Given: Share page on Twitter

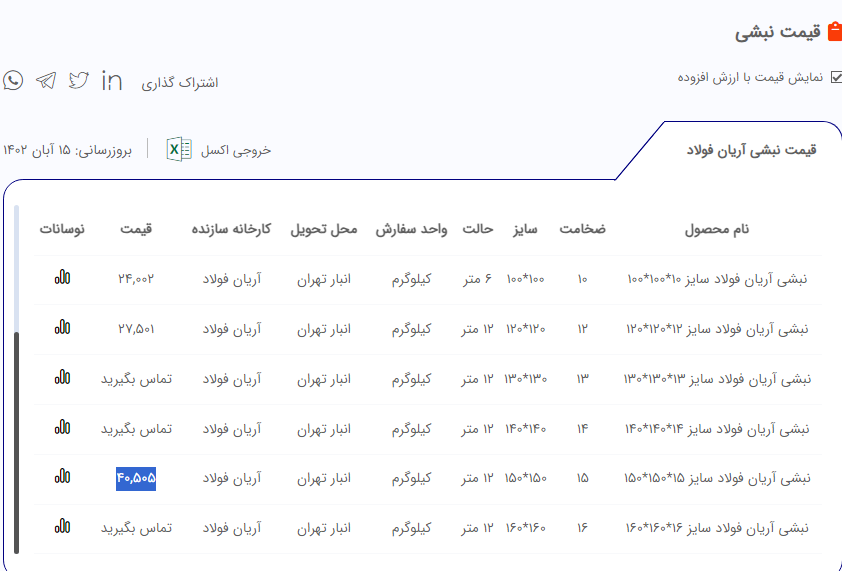Looking at the screenshot, I should coord(79,81).
